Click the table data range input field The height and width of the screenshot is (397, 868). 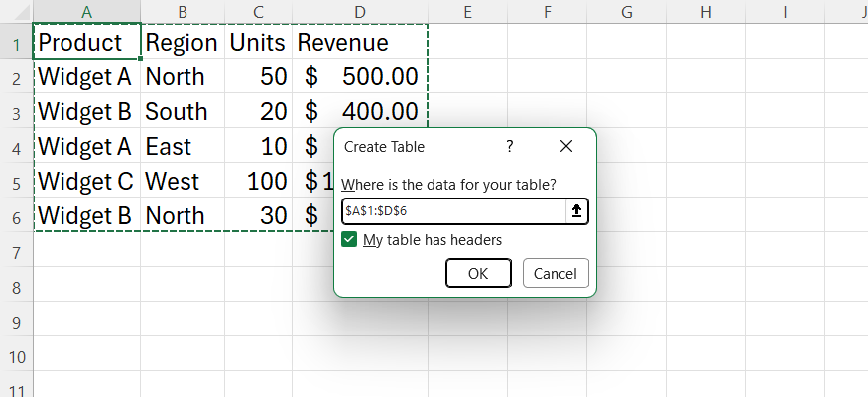pos(454,211)
